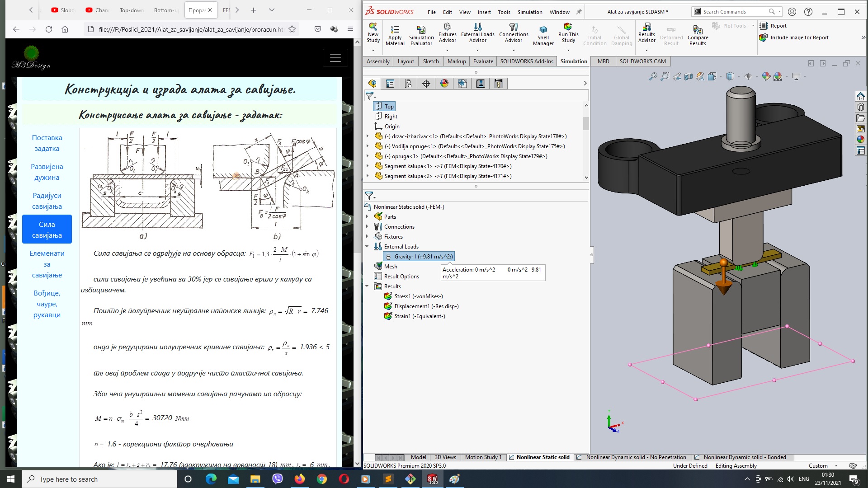This screenshot has width=868, height=488.
Task: Open the Insert menu
Action: (484, 12)
